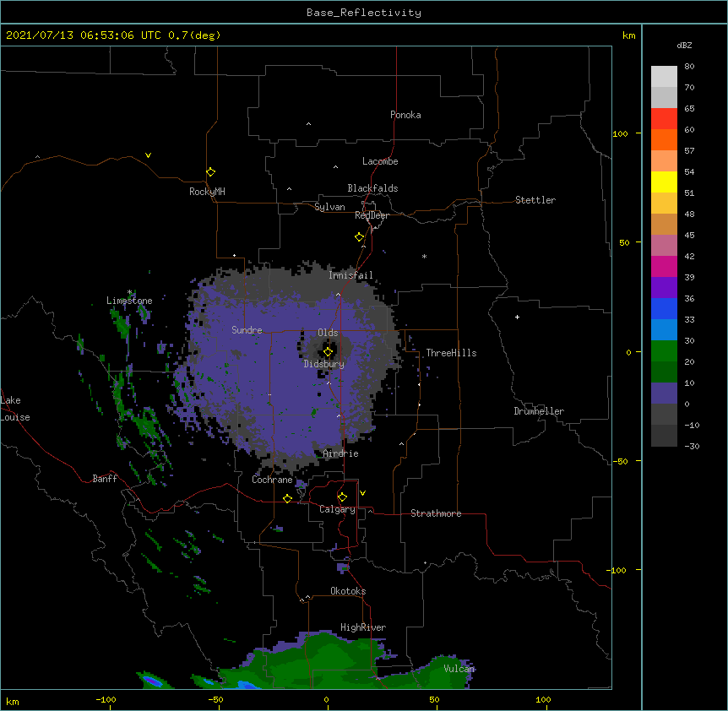Select the Stettler city label
This screenshot has width=728, height=711.
tap(535, 200)
